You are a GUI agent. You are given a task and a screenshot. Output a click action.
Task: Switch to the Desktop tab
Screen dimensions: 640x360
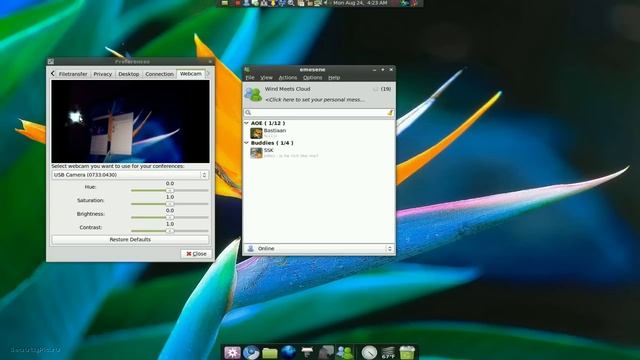pos(129,74)
